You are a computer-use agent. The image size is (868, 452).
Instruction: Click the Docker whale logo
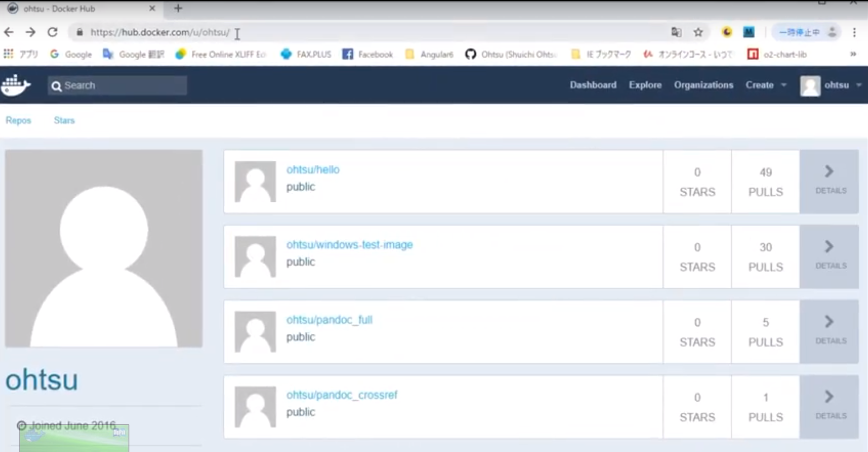click(x=15, y=85)
